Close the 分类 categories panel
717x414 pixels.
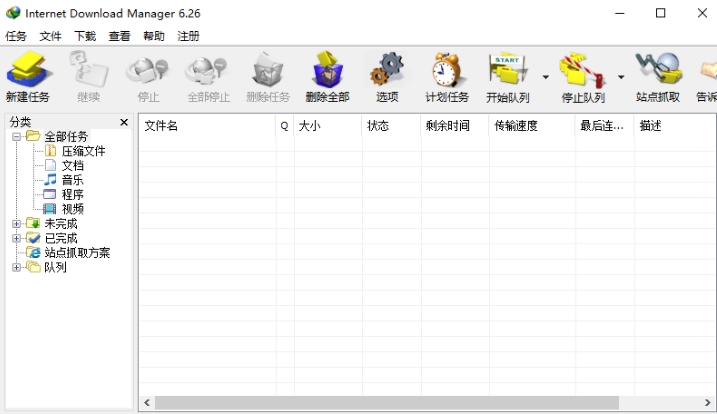pos(124,122)
